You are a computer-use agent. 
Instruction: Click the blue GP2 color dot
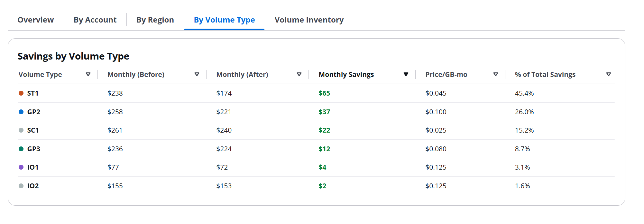[x=21, y=112]
